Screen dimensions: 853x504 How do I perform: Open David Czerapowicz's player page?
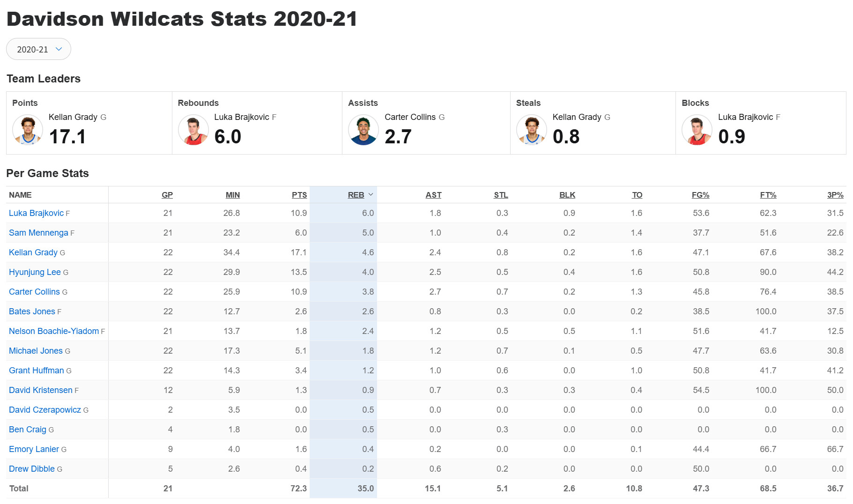pyautogui.click(x=45, y=410)
